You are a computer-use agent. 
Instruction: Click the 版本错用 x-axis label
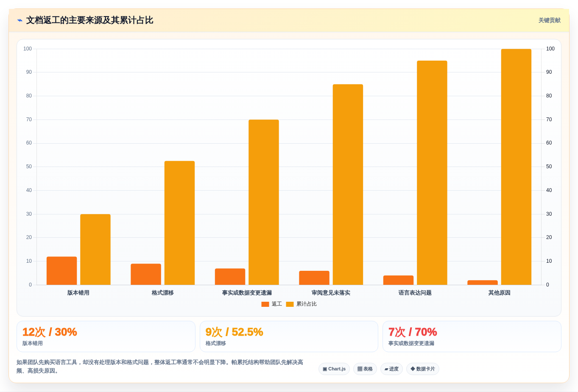tap(78, 293)
